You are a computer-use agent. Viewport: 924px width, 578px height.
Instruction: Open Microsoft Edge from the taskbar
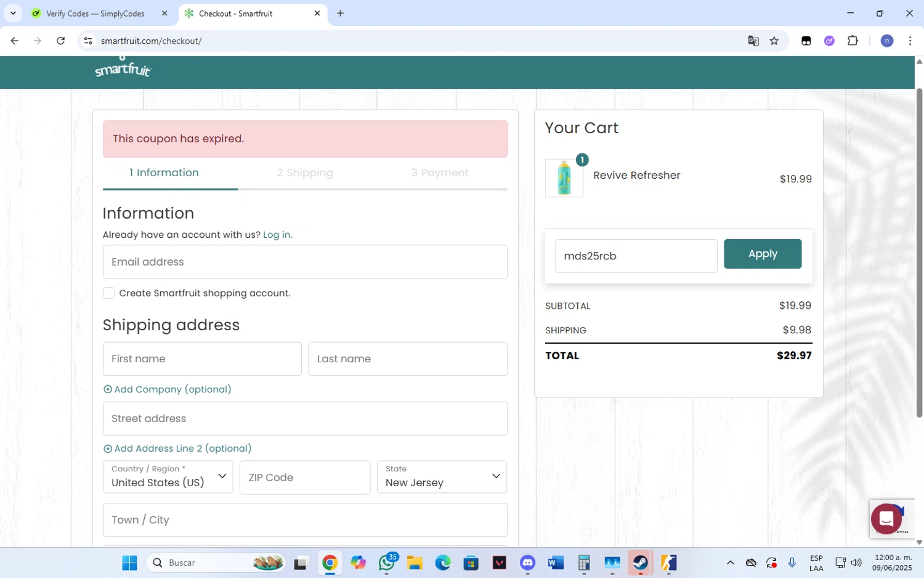(x=443, y=563)
